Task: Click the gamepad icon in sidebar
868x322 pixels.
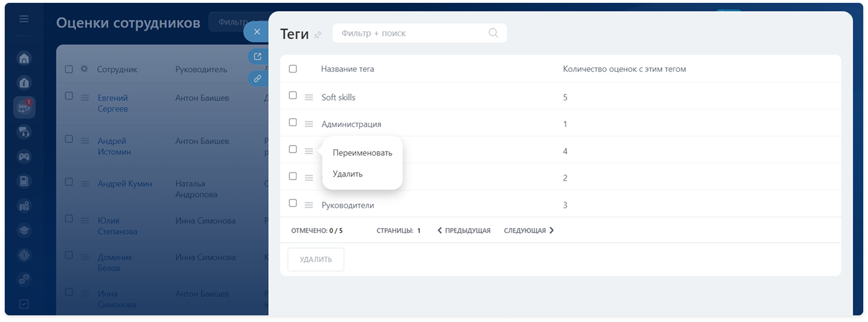Action: 24,157
